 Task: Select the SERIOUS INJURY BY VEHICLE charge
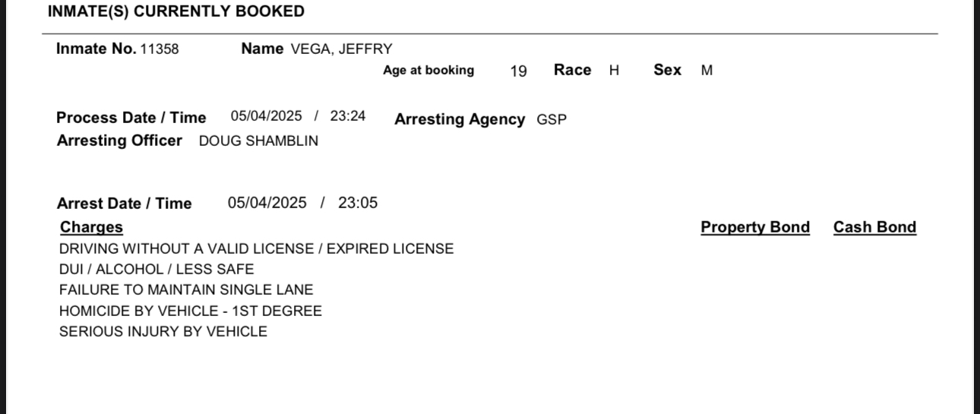(163, 332)
